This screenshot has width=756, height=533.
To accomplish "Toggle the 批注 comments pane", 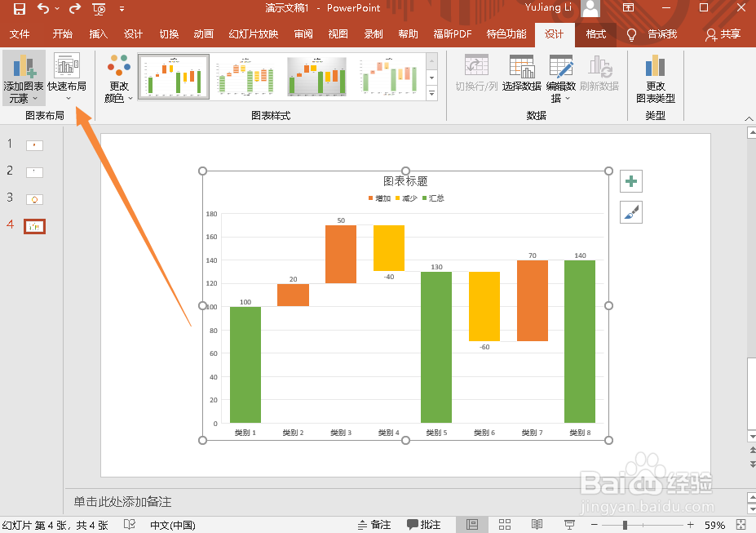I will 423,525.
